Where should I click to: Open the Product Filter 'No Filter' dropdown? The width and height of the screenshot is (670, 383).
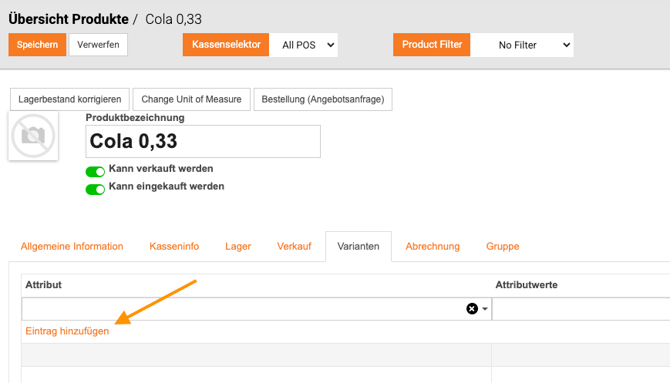click(522, 45)
